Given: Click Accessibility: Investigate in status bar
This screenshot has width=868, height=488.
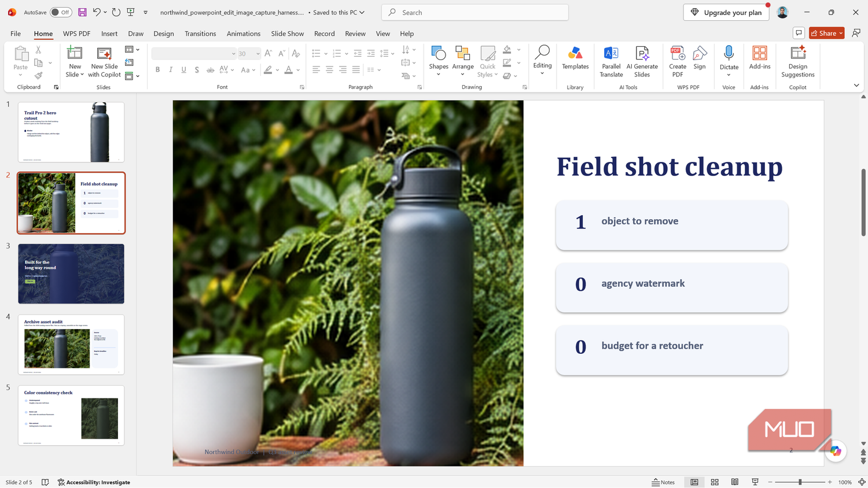Looking at the screenshot, I should pyautogui.click(x=94, y=482).
